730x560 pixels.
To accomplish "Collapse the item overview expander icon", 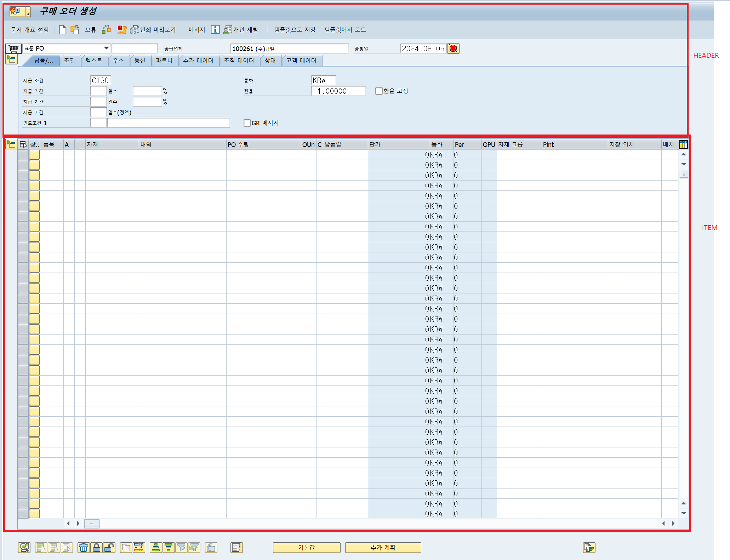I will (x=11, y=144).
